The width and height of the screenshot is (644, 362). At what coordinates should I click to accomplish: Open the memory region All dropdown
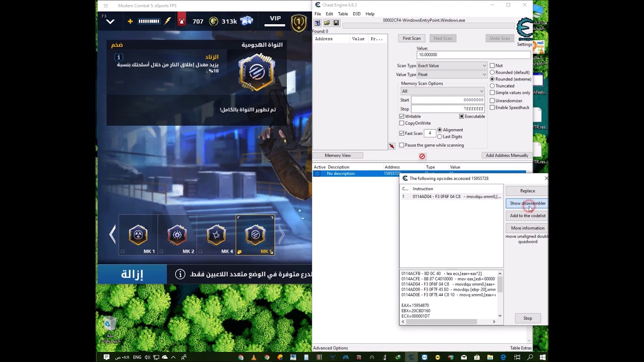[x=442, y=91]
